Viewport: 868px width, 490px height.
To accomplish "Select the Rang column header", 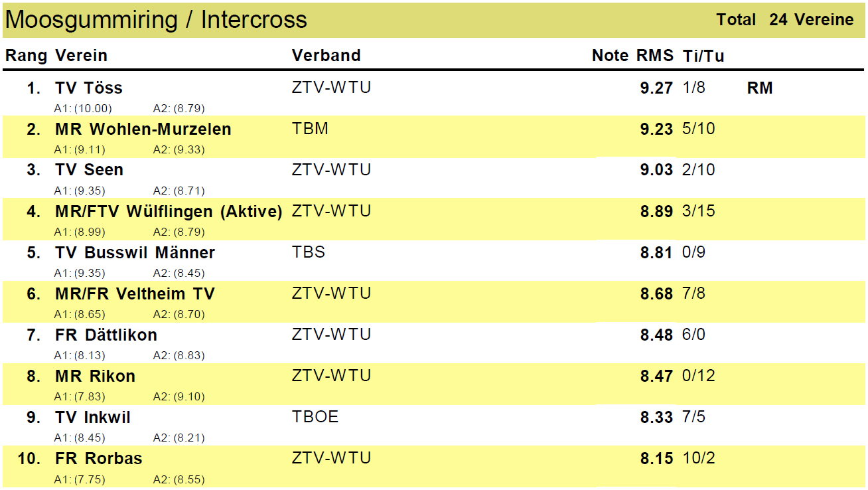I will [x=26, y=56].
